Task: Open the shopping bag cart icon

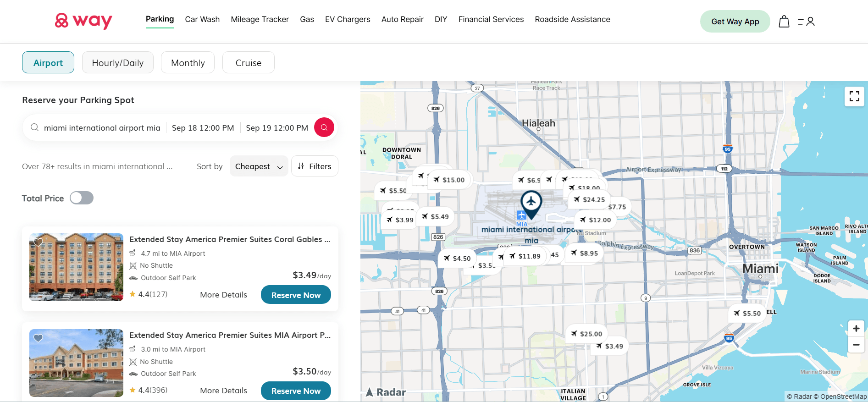Action: 784,22
